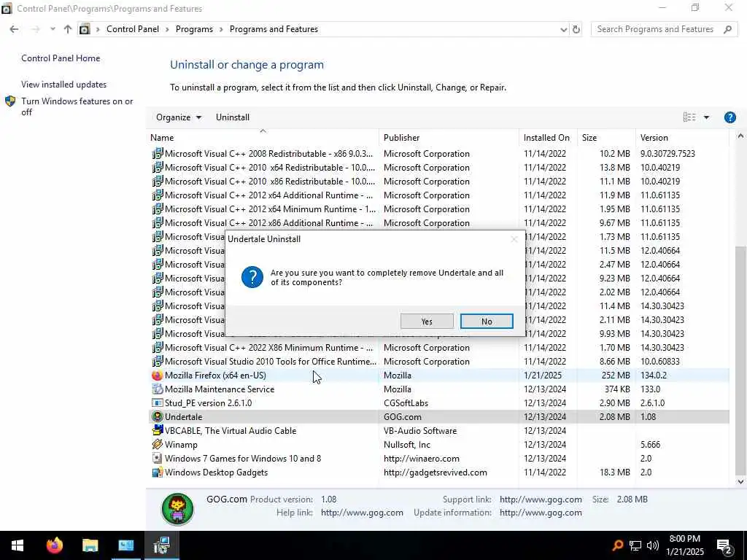The width and height of the screenshot is (747, 560).
Task: Click the Mozilla Maintenance Service icon
Action: (x=158, y=389)
